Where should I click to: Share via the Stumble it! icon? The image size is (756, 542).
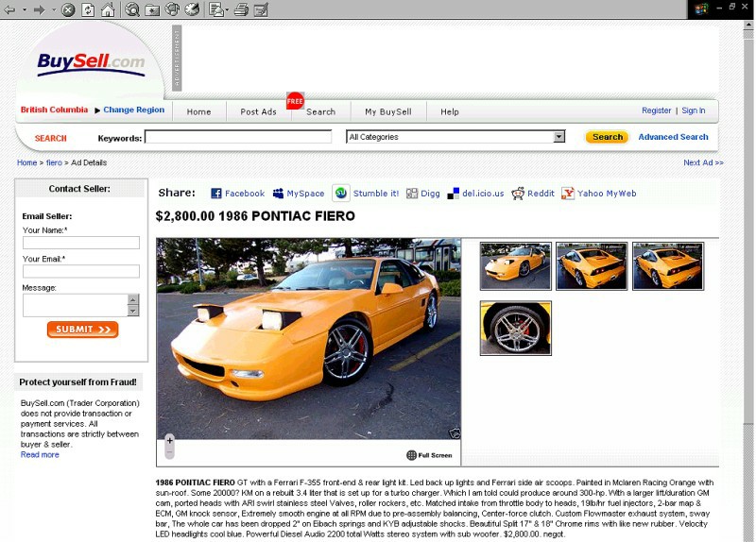click(x=341, y=194)
